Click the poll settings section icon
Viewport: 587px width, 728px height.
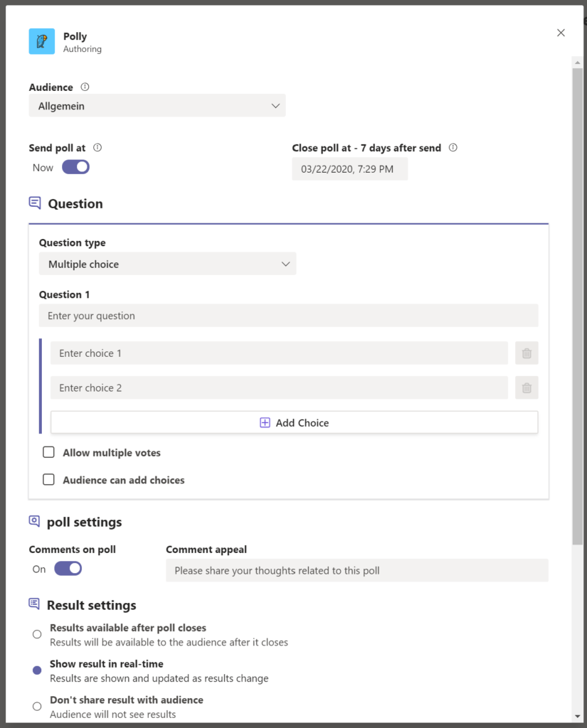pos(35,521)
